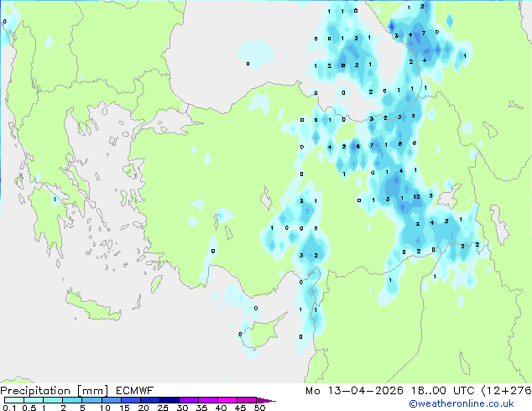Click the "Mo" weekday abbreviation
The width and height of the screenshot is (532, 411).
pyautogui.click(x=313, y=391)
